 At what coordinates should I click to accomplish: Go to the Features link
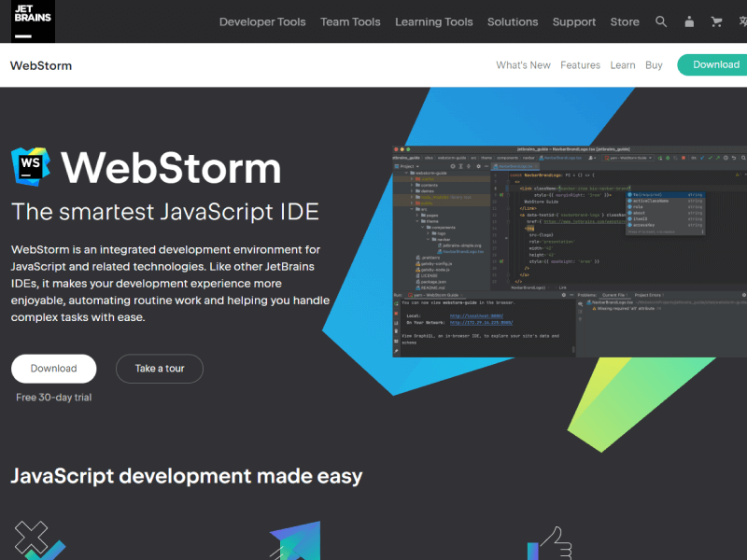580,65
